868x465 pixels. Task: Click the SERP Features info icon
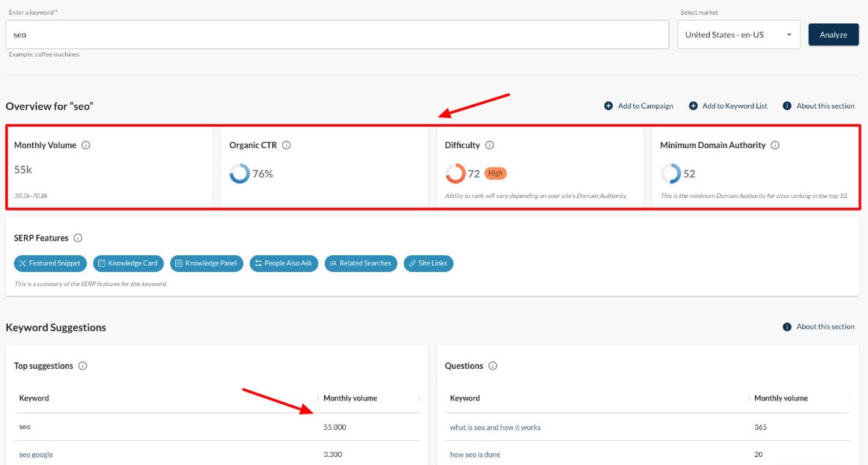pyautogui.click(x=78, y=238)
